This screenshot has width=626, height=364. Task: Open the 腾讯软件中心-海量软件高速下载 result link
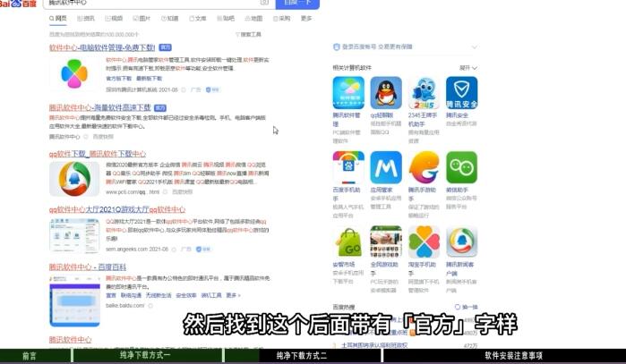click(99, 107)
